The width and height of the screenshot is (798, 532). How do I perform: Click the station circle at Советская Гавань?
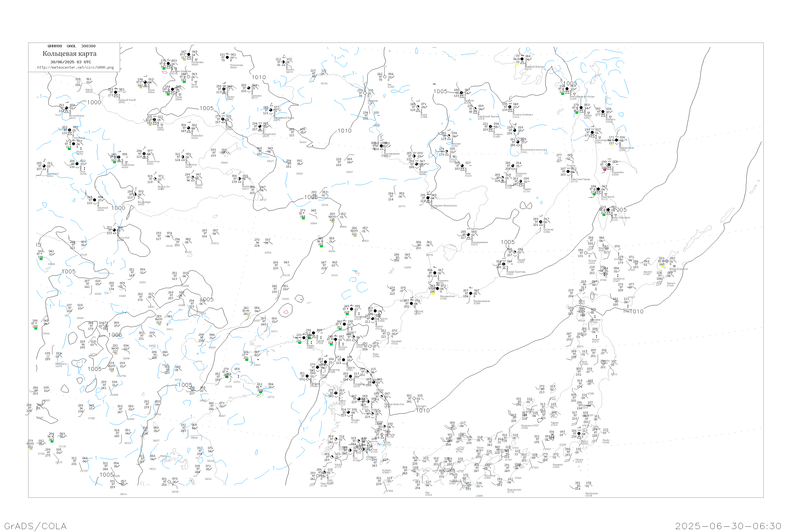[x=568, y=172]
